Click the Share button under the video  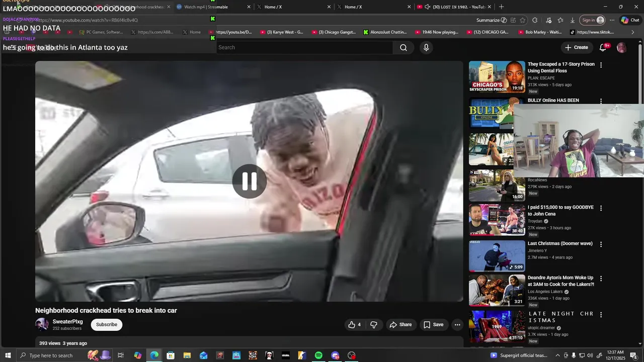(400, 325)
